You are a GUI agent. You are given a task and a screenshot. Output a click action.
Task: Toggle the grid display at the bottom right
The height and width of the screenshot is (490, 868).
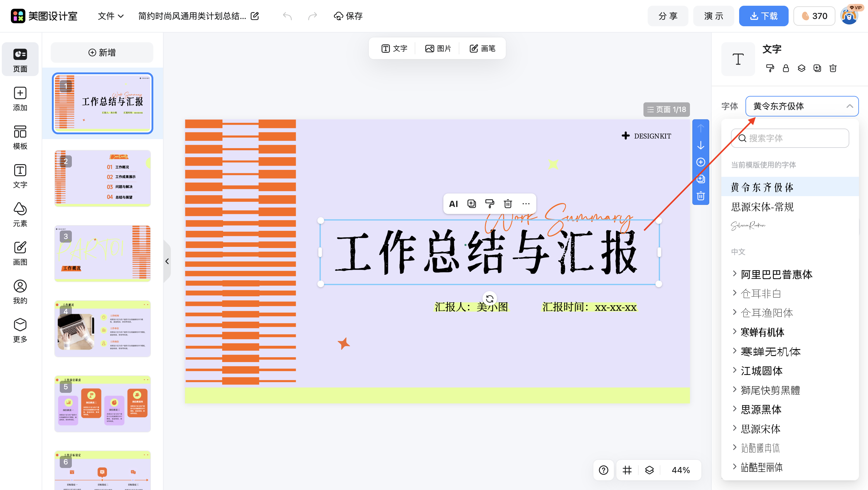(x=627, y=470)
